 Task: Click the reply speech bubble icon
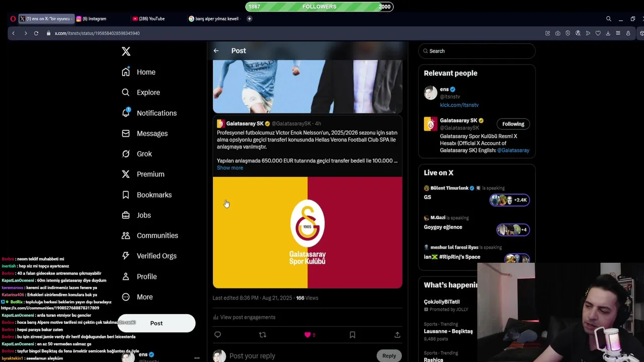point(217,335)
